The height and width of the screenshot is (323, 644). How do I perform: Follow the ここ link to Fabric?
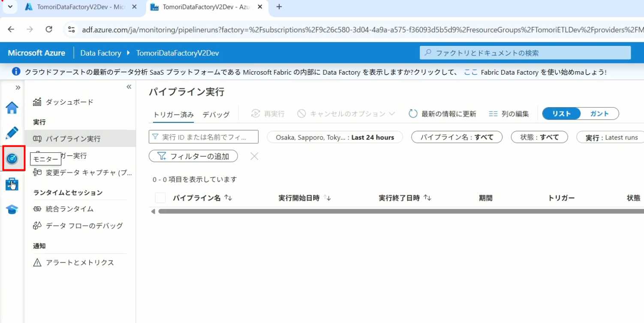pyautogui.click(x=470, y=72)
